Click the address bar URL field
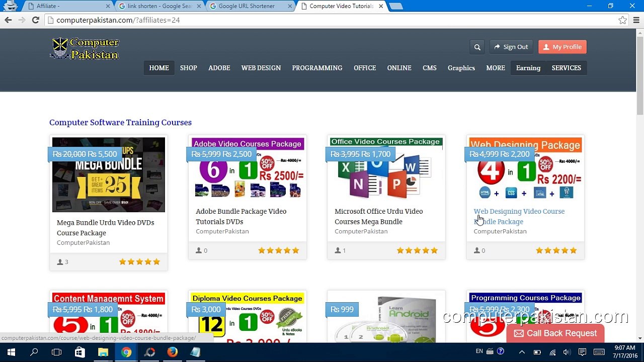This screenshot has height=362, width=644. point(332,20)
